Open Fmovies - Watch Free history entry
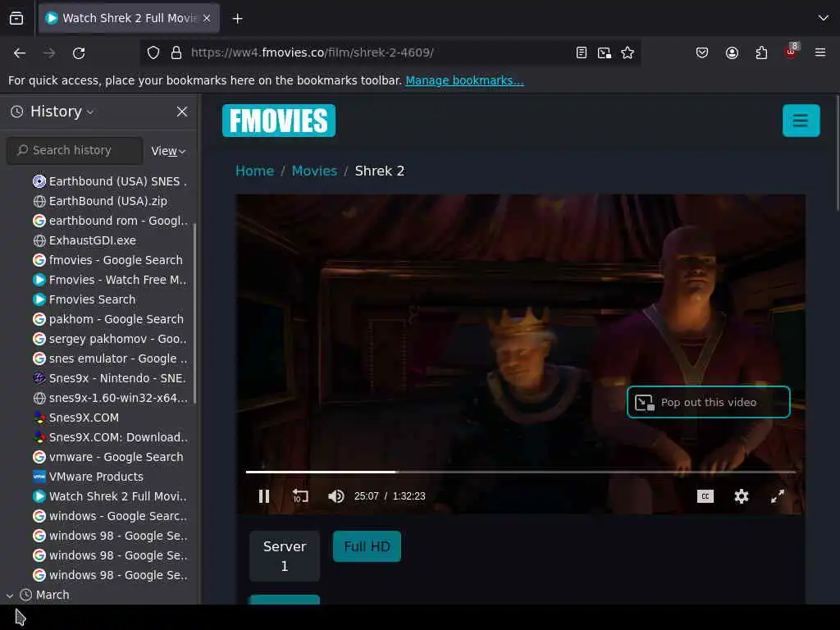Image resolution: width=840 pixels, height=630 pixels. pyautogui.click(x=110, y=280)
